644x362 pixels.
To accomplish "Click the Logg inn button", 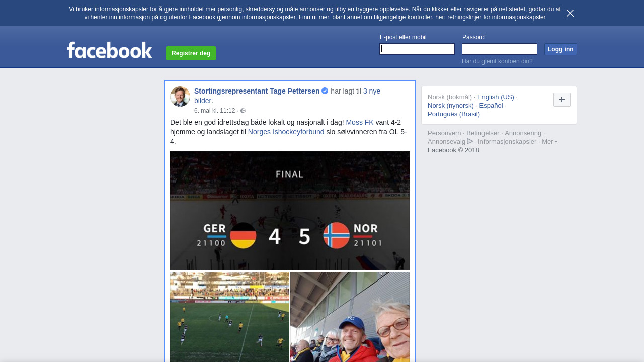I will coord(560,49).
